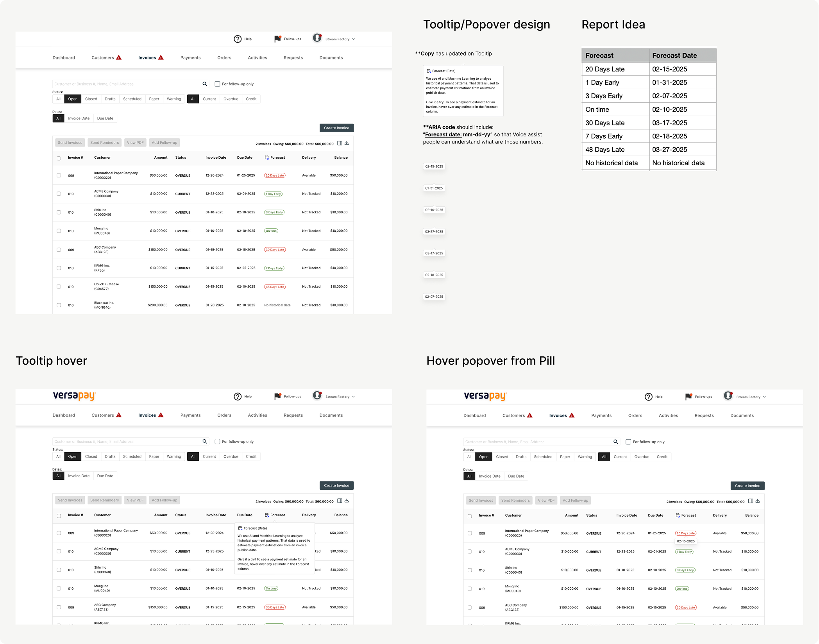Toggle the select-all header checkbox in the Tooltip hover mockup

click(59, 516)
